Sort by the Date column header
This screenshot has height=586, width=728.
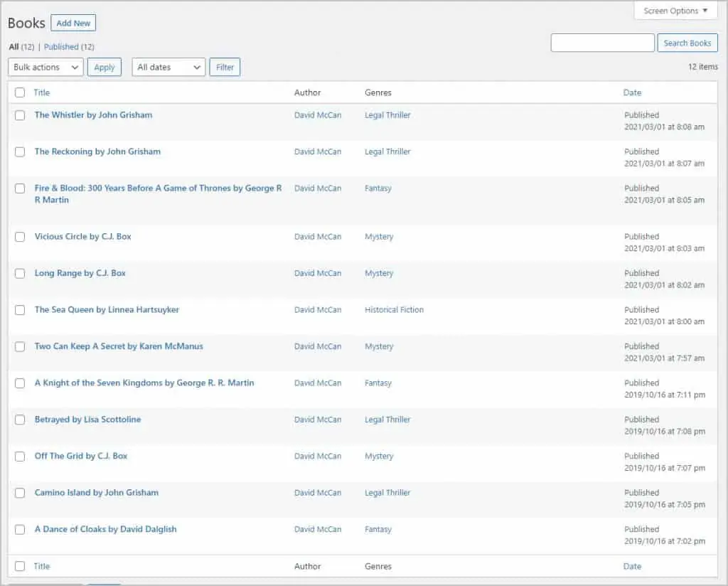click(x=632, y=92)
